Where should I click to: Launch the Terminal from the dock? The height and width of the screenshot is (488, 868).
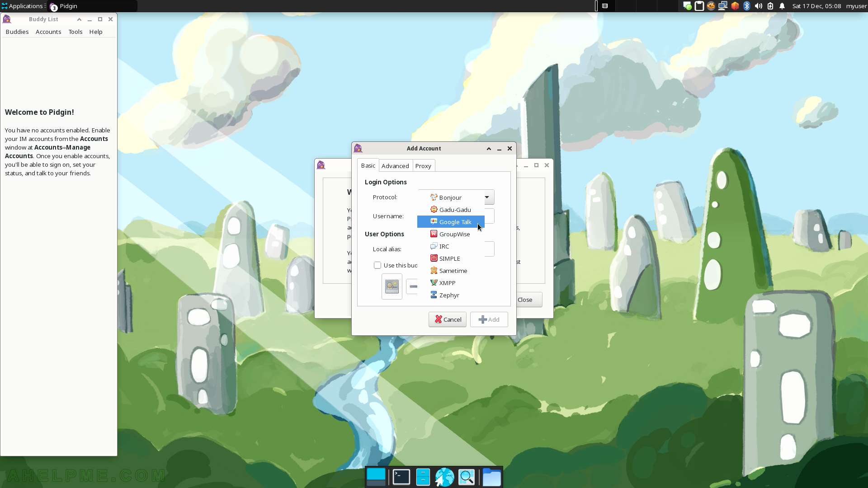coord(401,477)
